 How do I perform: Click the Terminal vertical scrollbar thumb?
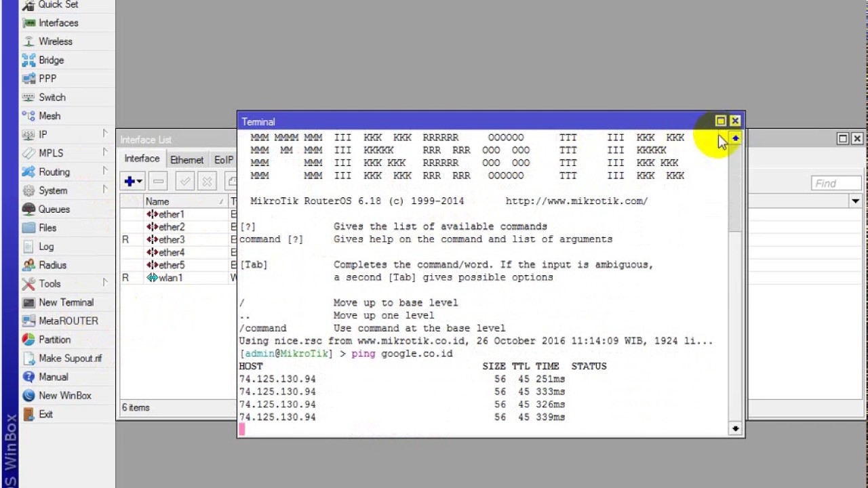coord(735,188)
